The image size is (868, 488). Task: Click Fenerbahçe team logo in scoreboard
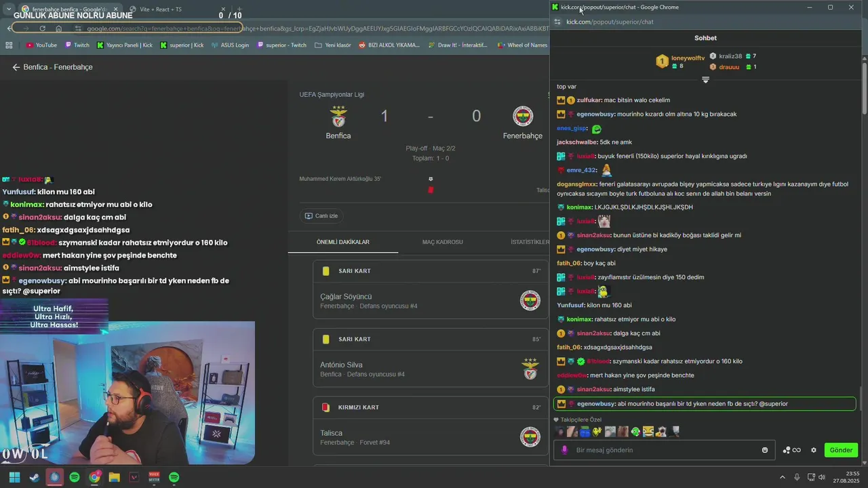[523, 116]
